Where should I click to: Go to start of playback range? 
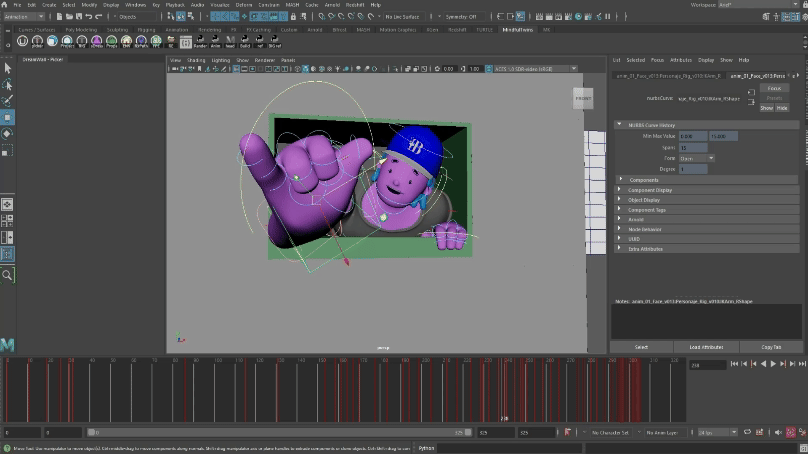click(734, 364)
